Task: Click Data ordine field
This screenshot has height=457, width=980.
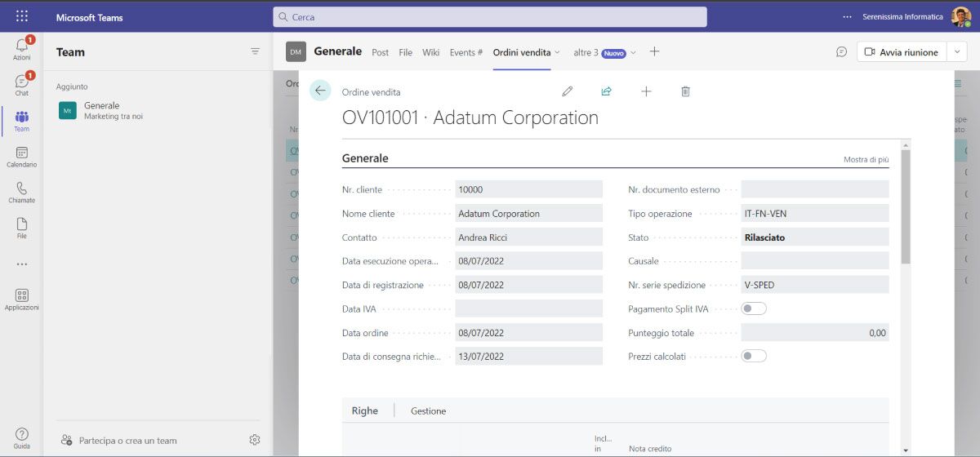Action: (528, 333)
